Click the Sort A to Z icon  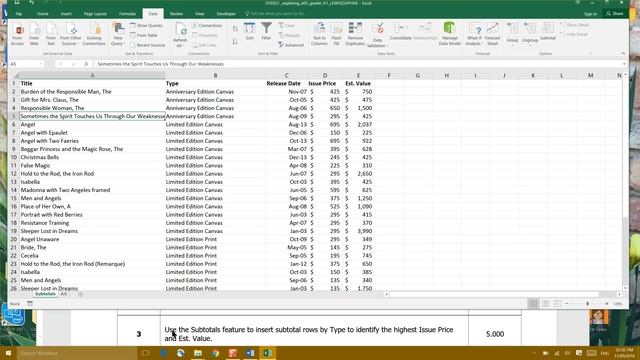click(x=235, y=29)
